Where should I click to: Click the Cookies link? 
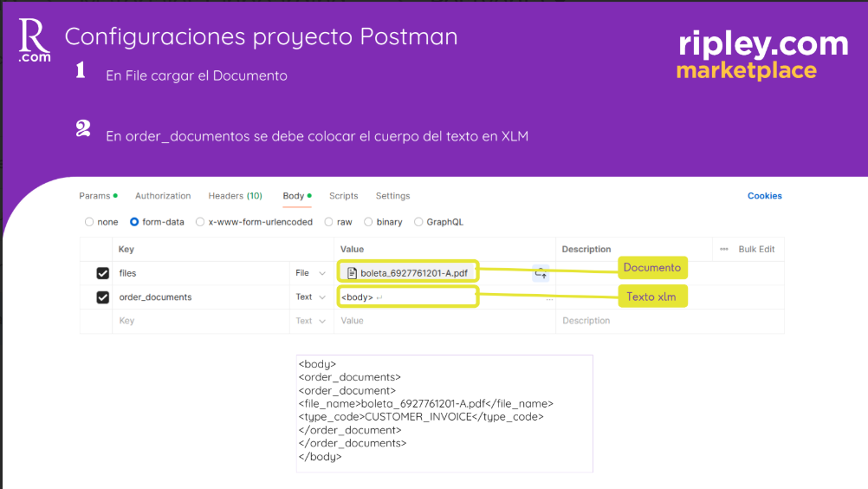[x=765, y=195]
